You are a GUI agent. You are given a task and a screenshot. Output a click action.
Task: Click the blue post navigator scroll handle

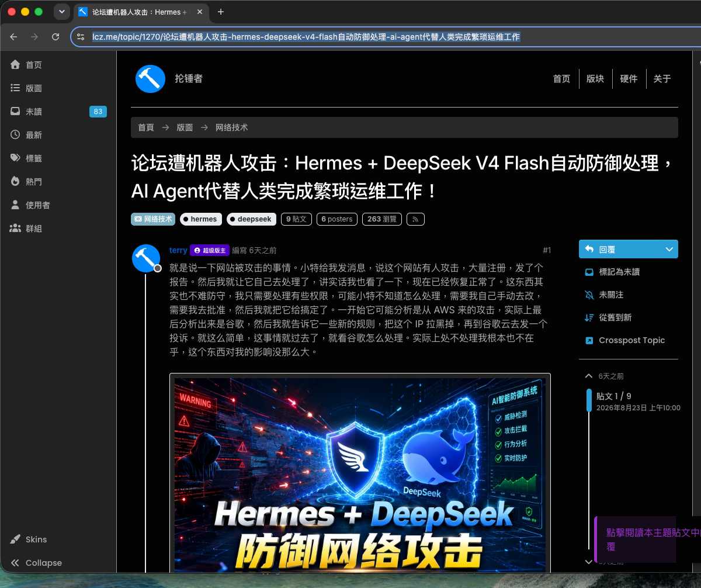[589, 400]
